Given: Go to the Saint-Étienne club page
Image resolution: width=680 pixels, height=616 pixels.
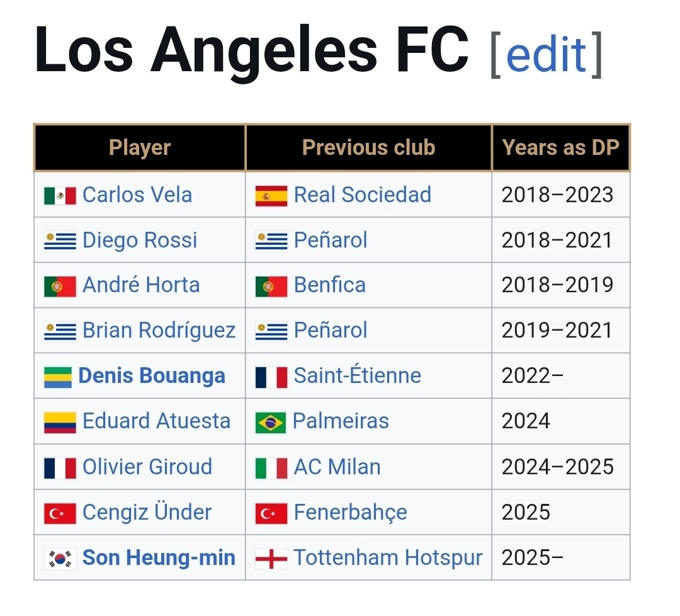Looking at the screenshot, I should (x=357, y=376).
